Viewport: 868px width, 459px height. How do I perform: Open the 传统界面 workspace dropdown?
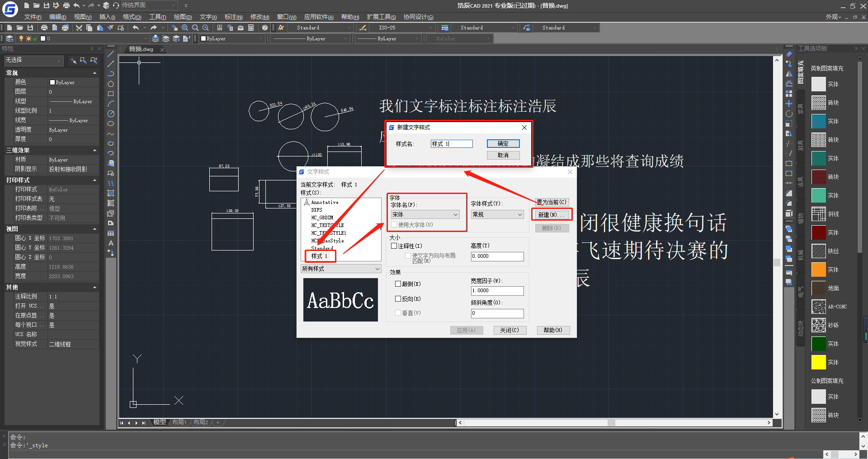click(149, 5)
